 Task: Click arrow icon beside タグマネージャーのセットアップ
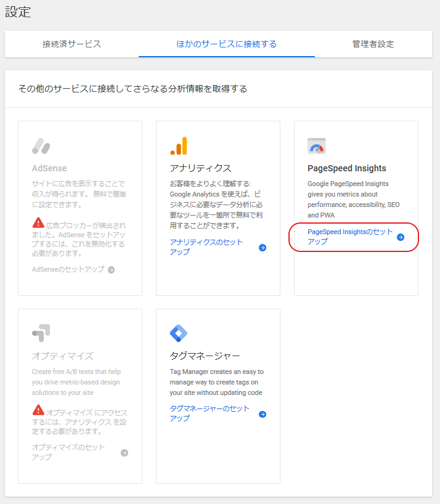[263, 414]
